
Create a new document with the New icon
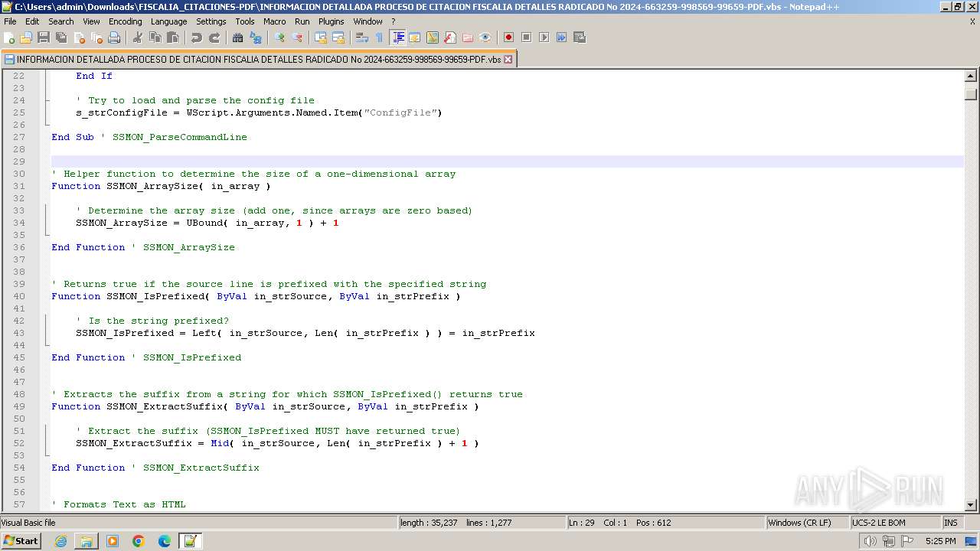pyautogui.click(x=10, y=37)
